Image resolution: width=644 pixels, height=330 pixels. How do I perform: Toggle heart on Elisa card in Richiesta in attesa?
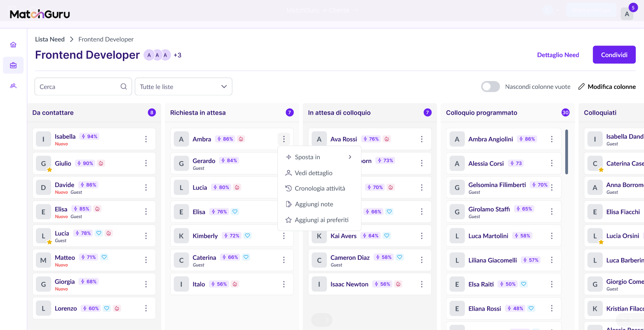[x=235, y=212]
